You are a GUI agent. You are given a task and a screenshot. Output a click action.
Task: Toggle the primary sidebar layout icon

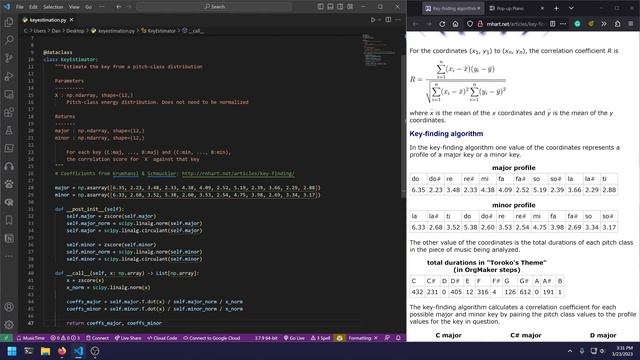tap(320, 7)
